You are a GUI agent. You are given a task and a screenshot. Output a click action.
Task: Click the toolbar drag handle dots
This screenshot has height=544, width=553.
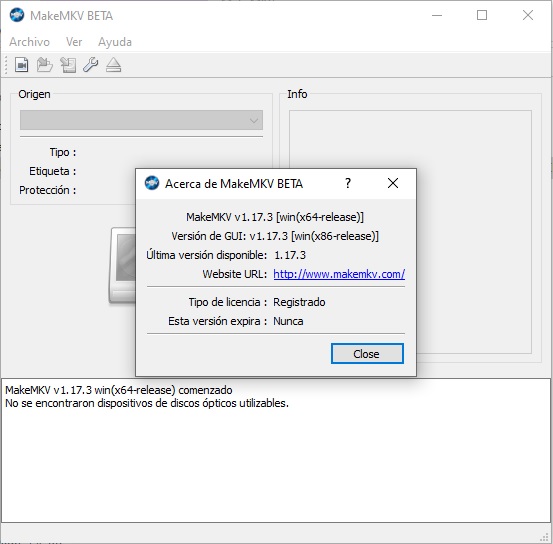pos(6,65)
